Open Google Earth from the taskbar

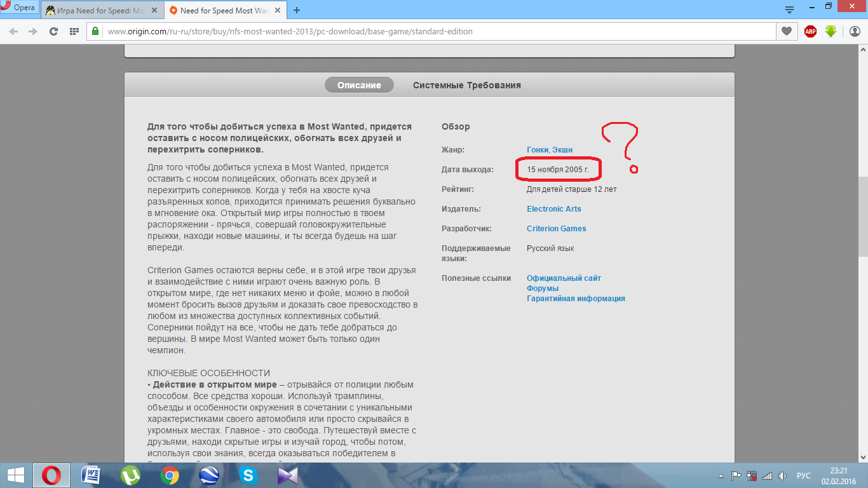coord(208,475)
